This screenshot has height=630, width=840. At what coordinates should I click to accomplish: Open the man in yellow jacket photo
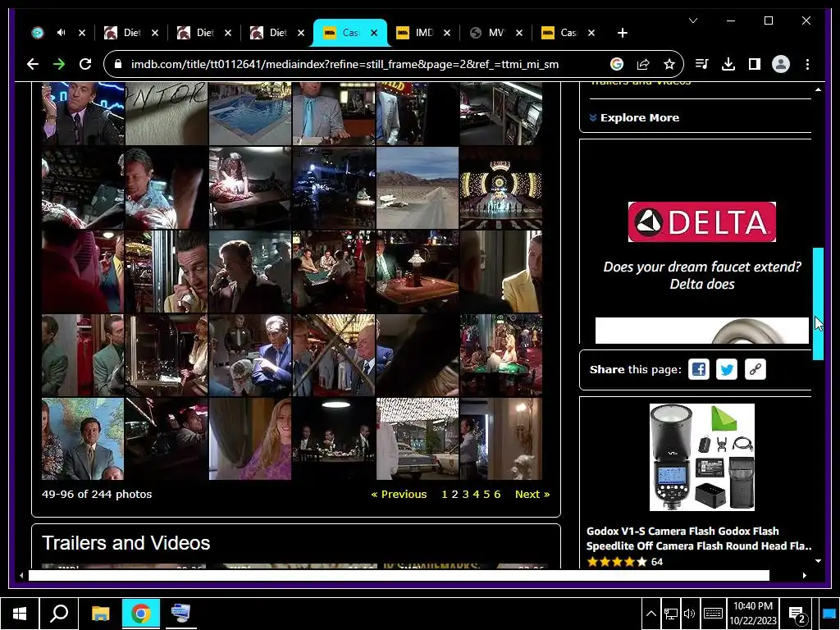click(501, 272)
